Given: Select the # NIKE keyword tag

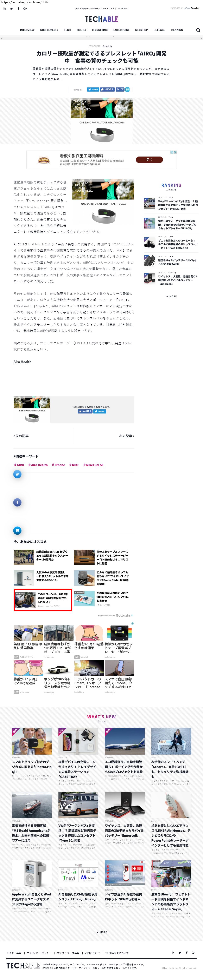Looking at the screenshot, I should [74, 465].
